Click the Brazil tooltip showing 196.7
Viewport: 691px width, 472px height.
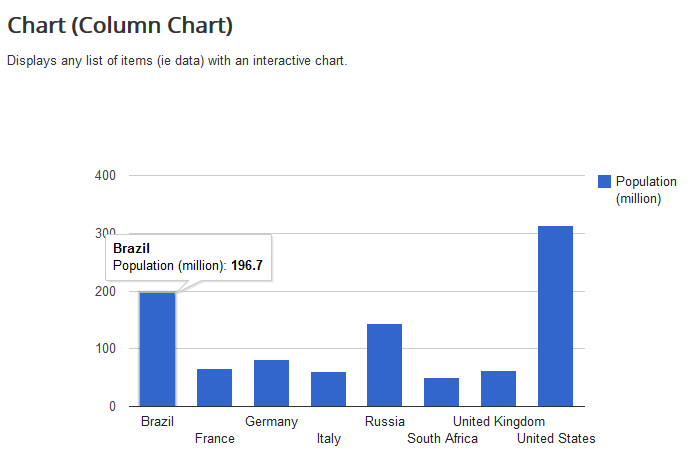(x=189, y=257)
